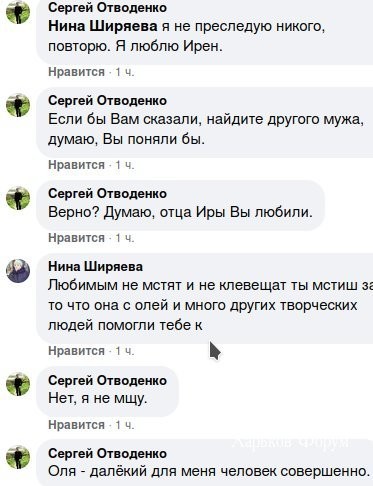Viewport: 373px width, 486px height.
Task: Open avatar beside the "Я люблю Ирен" comment
Action: pos(18,12)
